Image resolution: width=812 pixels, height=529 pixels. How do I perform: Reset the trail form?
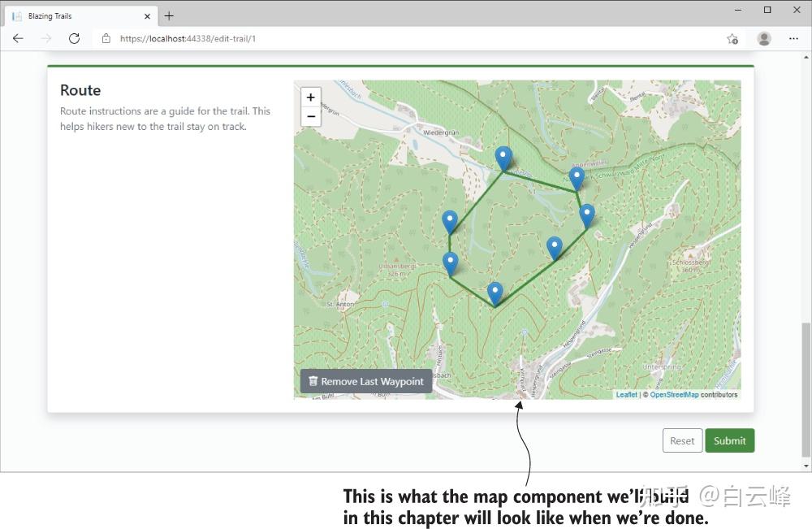pos(682,440)
